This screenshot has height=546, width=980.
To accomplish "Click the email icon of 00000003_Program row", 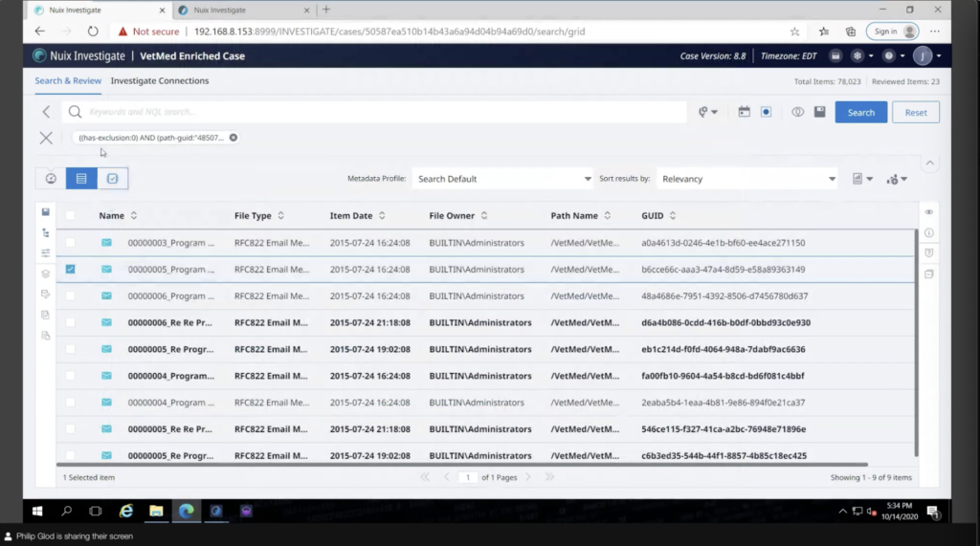I will (x=107, y=242).
